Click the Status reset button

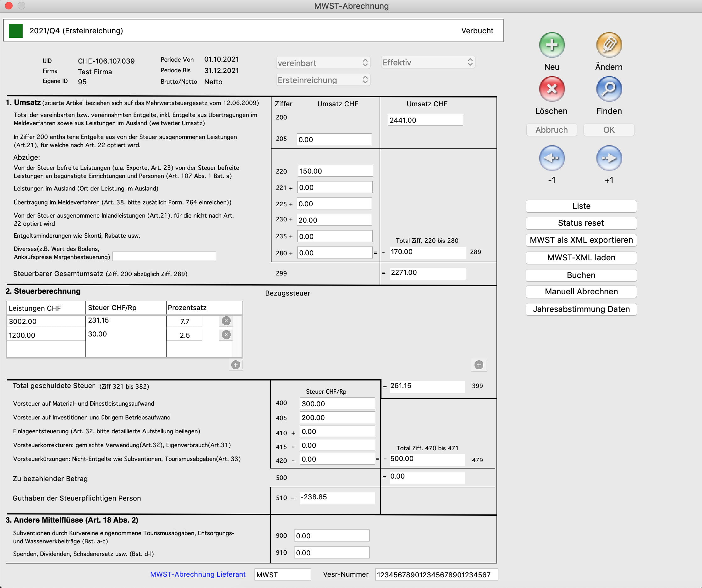[581, 223]
